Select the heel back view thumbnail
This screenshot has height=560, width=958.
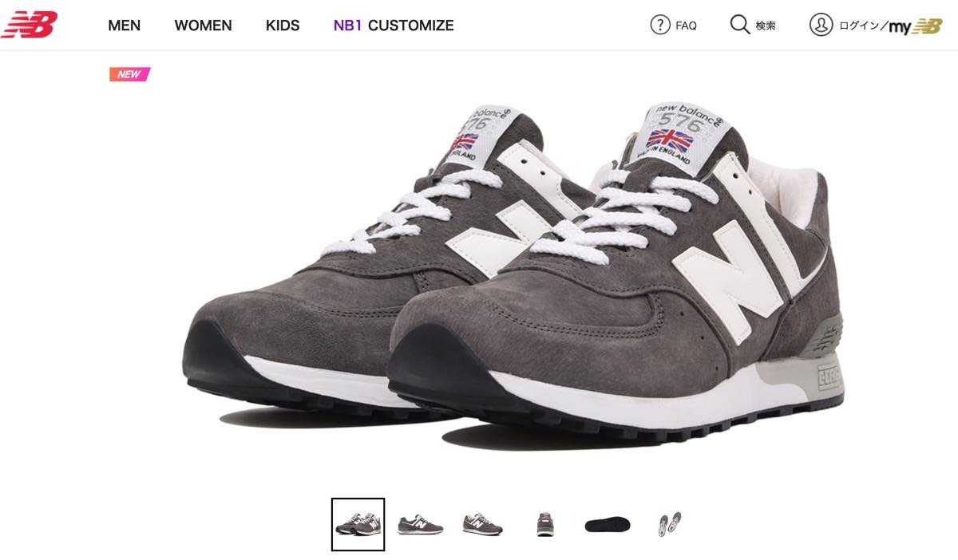tap(545, 524)
